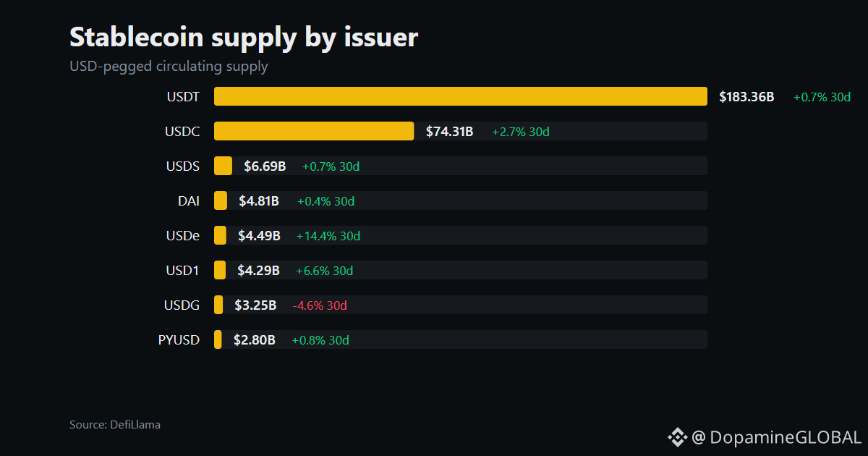The height and width of the screenshot is (456, 868).
Task: Click the Stablecoin supply by issuer title
Action: click(x=244, y=38)
